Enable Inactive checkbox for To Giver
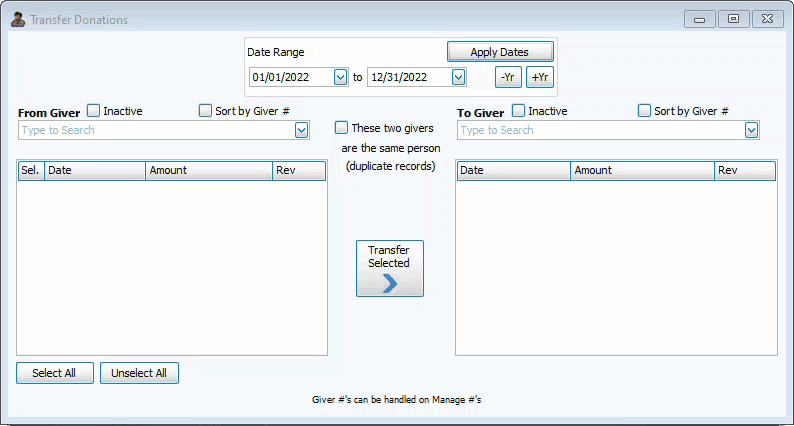794x426 pixels. 519,111
